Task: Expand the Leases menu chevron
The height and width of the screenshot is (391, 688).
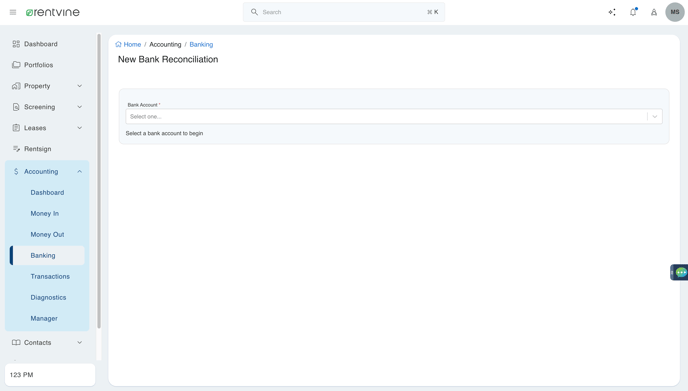Action: point(79,128)
